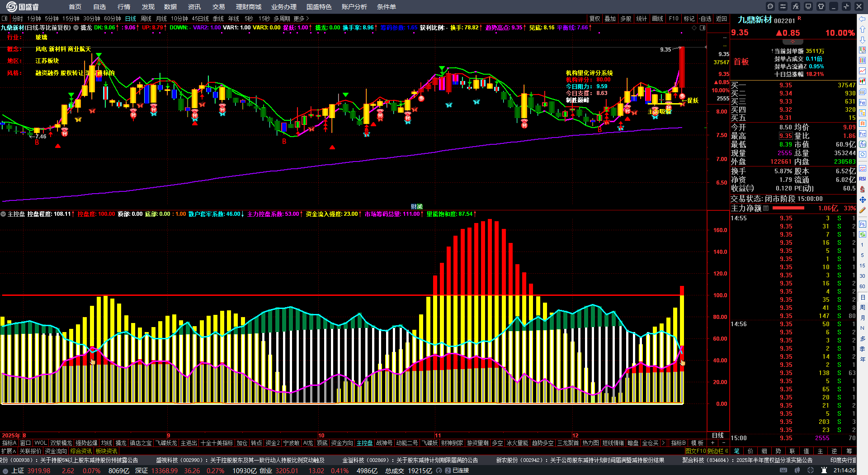Click the keyboard icon in status bar
This screenshot has height=475, width=868.
[x=784, y=470]
